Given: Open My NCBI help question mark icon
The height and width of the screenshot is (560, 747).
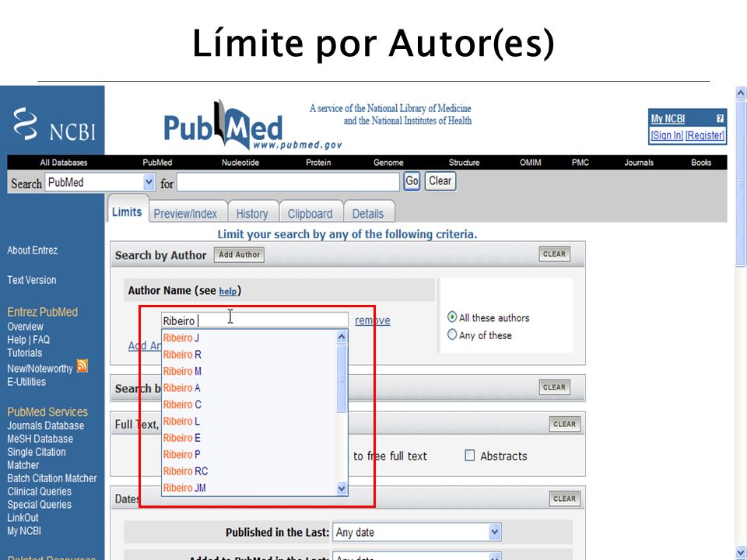Looking at the screenshot, I should [x=720, y=118].
